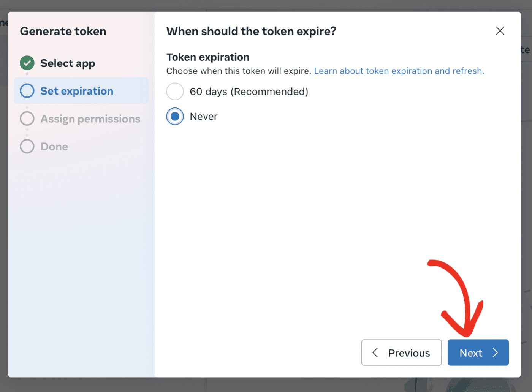Click the When should the token expire heading

pos(251,31)
